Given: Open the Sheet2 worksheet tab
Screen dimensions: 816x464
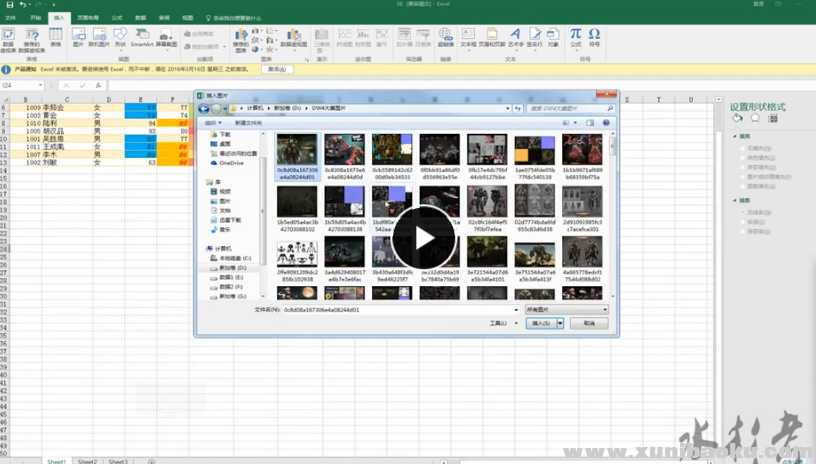Looking at the screenshot, I should tap(88, 461).
